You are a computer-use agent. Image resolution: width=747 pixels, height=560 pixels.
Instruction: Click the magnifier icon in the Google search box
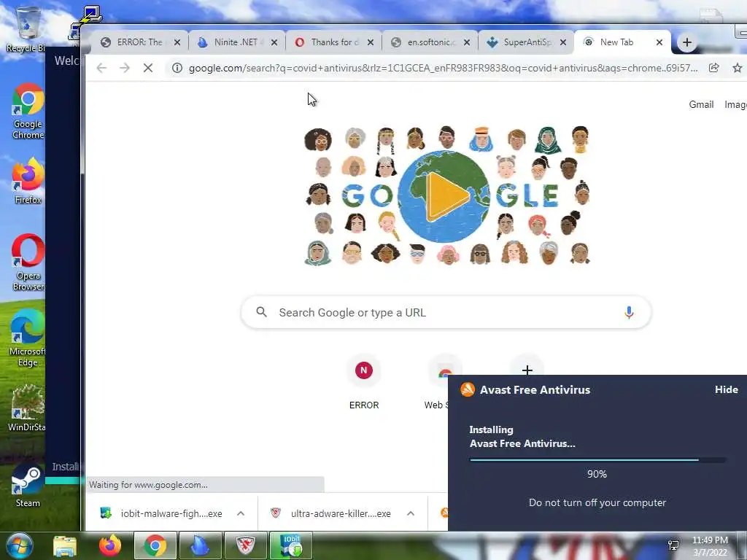pyautogui.click(x=261, y=312)
